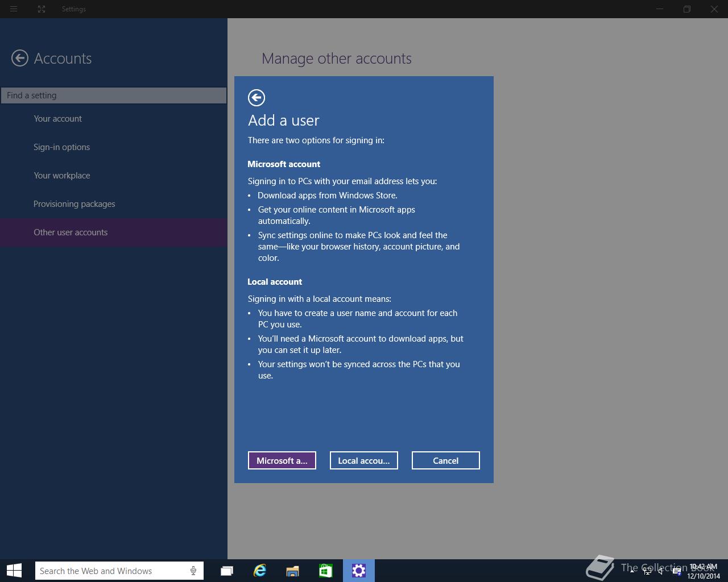Viewport: 728px width, 582px height.
Task: Click the Search the Web and Windows box
Action: [119, 571]
